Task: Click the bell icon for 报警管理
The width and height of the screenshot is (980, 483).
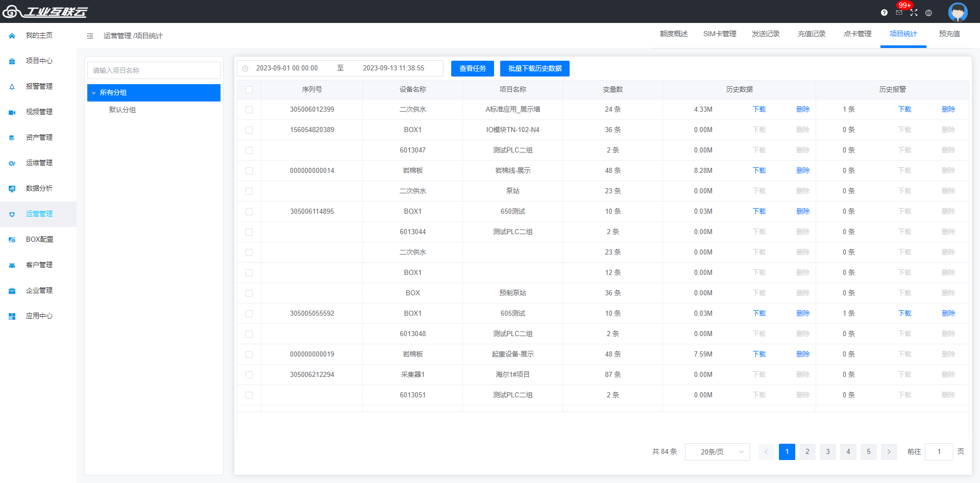Action: point(12,87)
